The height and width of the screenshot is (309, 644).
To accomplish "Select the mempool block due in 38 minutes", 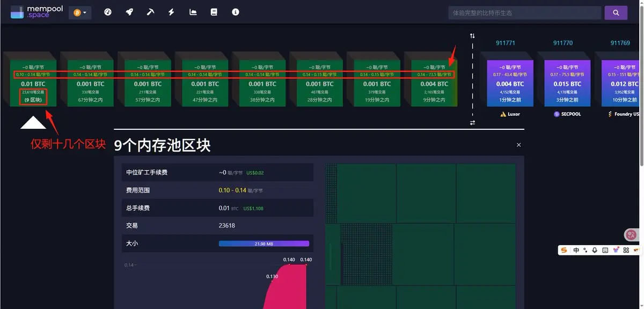I will 262,83.
